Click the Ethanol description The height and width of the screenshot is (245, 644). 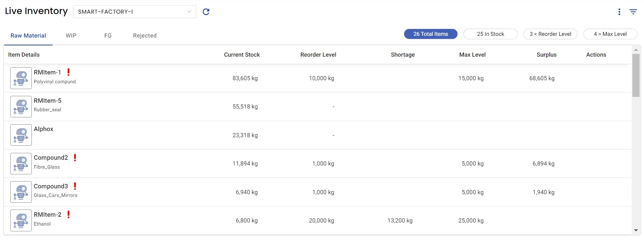42,224
